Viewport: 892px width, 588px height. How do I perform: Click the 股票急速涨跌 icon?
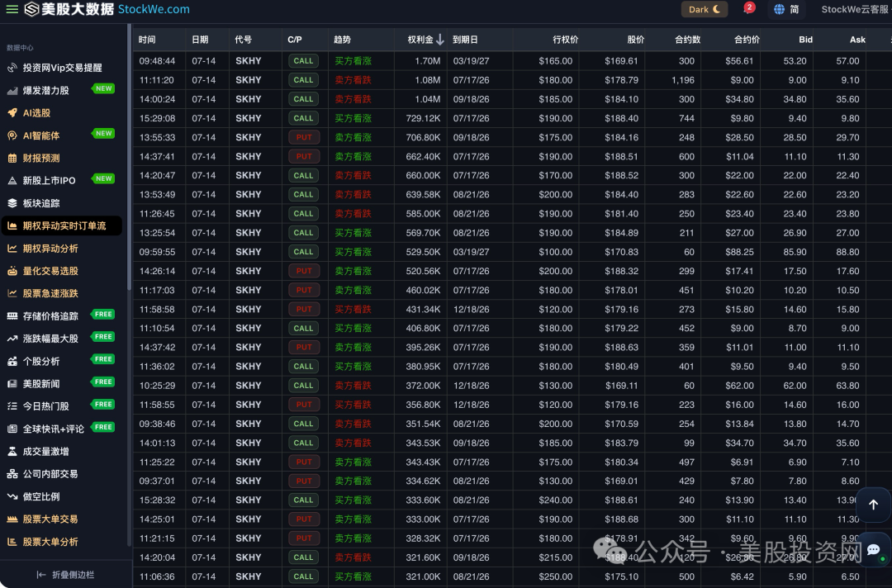click(12, 293)
